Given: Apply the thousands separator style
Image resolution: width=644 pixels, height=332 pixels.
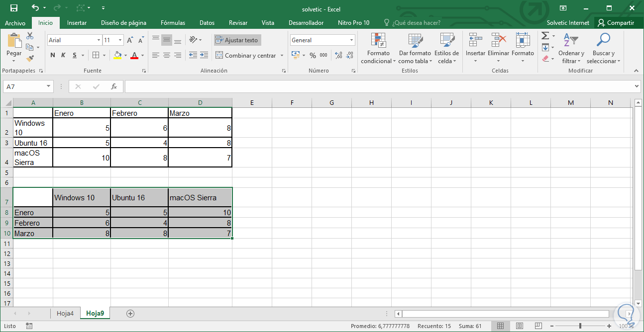Looking at the screenshot, I should (323, 55).
